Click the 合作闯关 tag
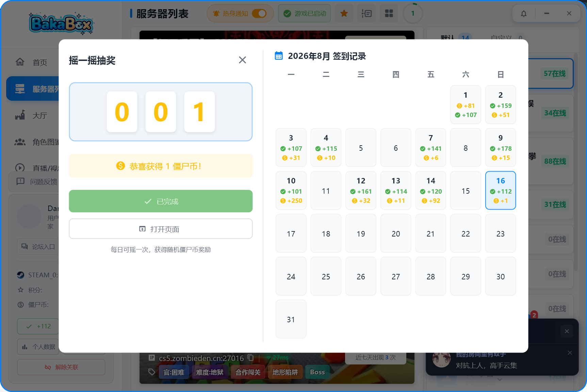The image size is (587, 392). pyautogui.click(x=248, y=372)
